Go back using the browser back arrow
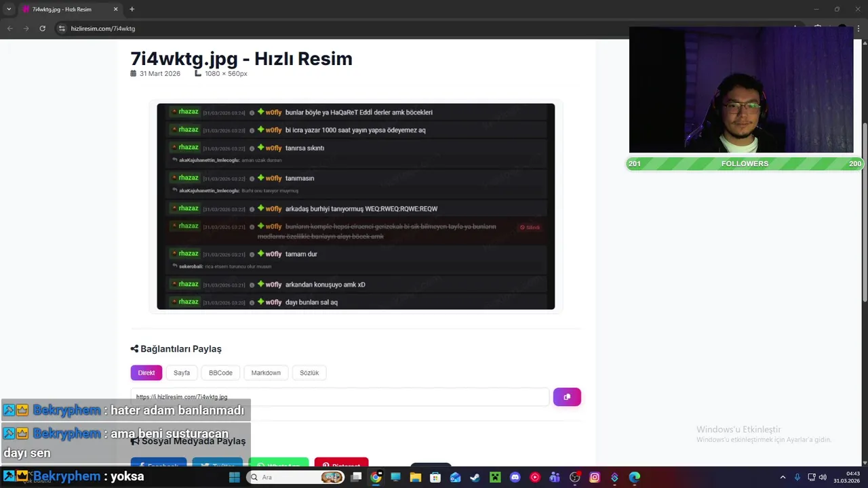868x488 pixels. click(9, 28)
